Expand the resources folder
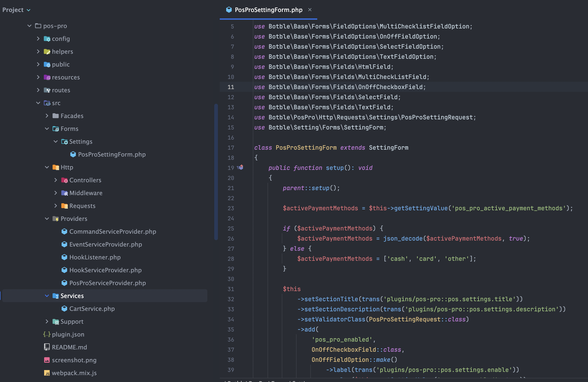 [x=38, y=77]
